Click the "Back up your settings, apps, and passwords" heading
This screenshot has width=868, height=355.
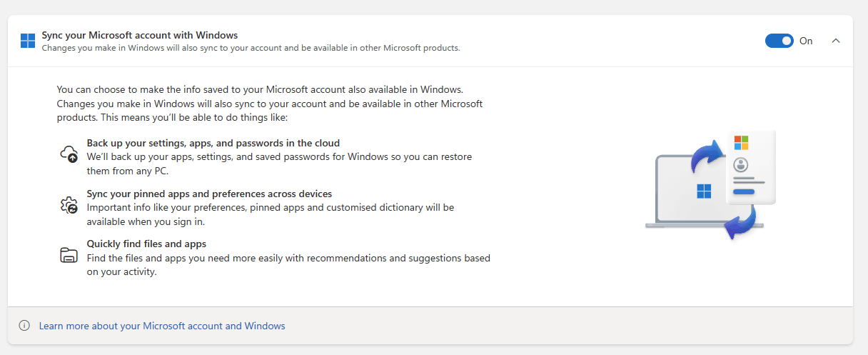(x=213, y=143)
